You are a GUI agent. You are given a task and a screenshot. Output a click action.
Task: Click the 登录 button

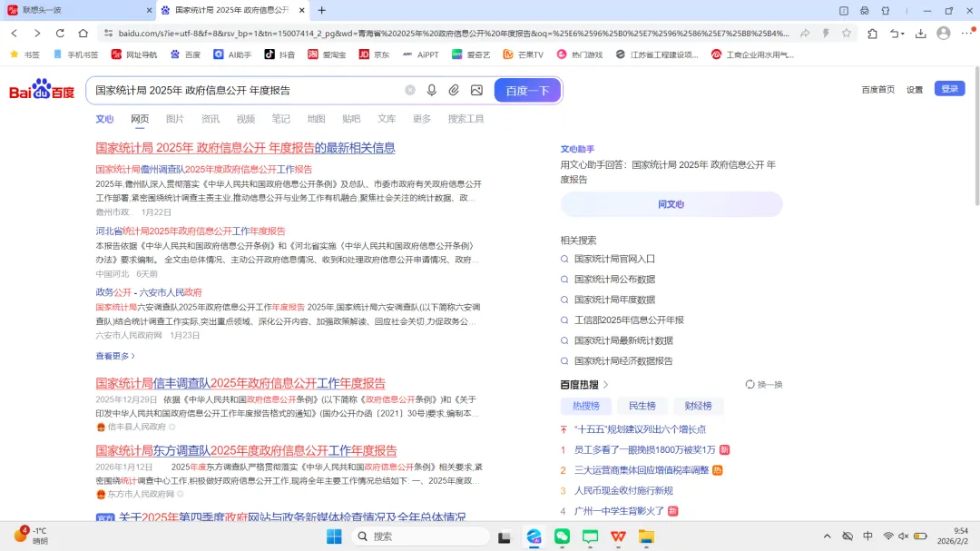949,89
